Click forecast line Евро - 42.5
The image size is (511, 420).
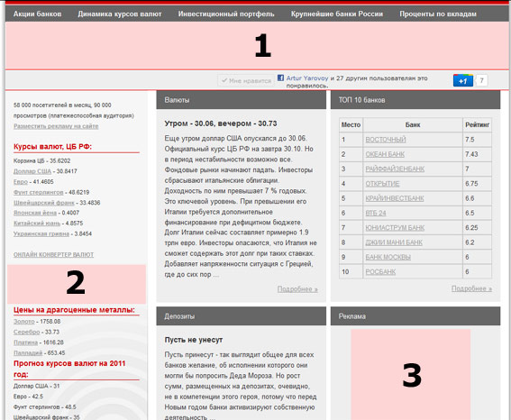pos(28,397)
